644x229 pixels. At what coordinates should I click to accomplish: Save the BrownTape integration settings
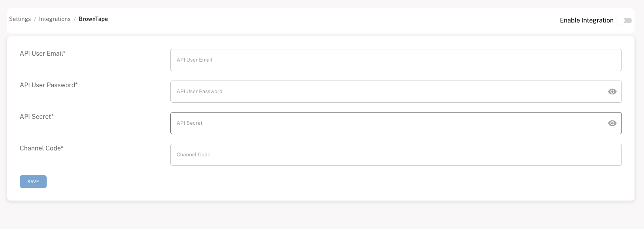pos(33,182)
